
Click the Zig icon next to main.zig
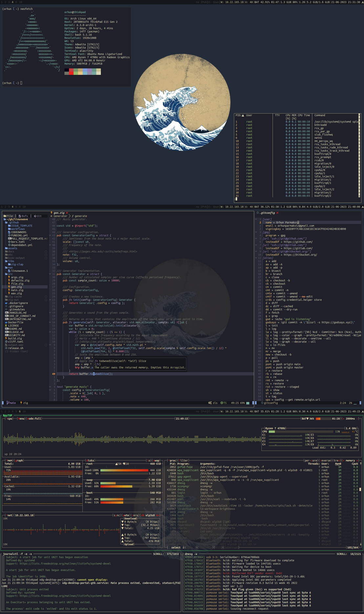click(9, 290)
